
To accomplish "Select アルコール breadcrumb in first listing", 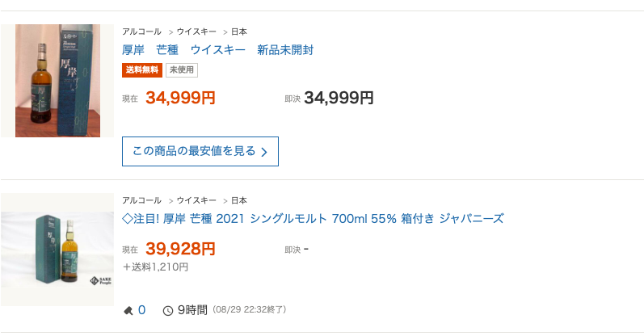I will click(x=141, y=31).
